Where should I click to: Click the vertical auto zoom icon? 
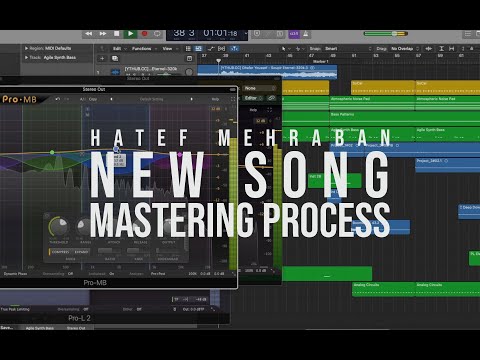click(441, 49)
